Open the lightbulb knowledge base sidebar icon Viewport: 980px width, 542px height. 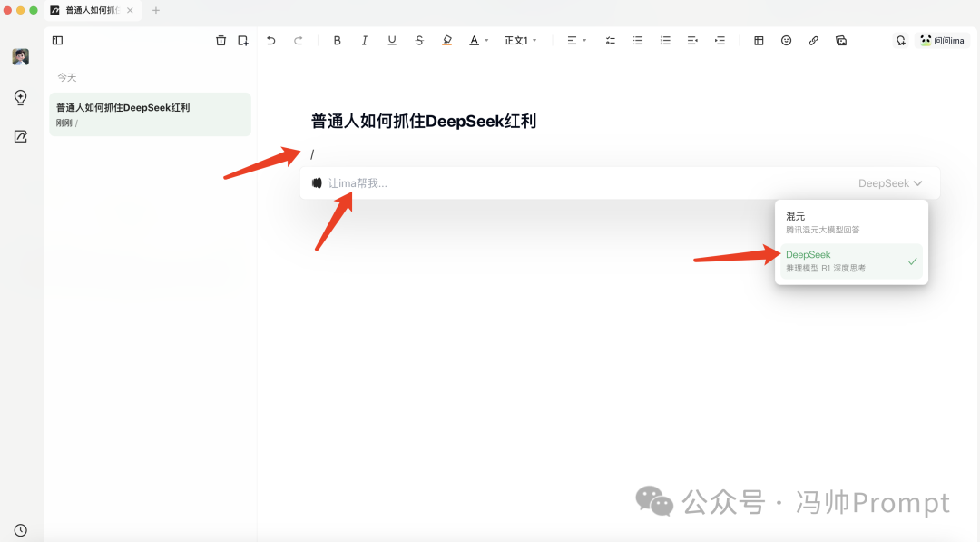tap(21, 97)
